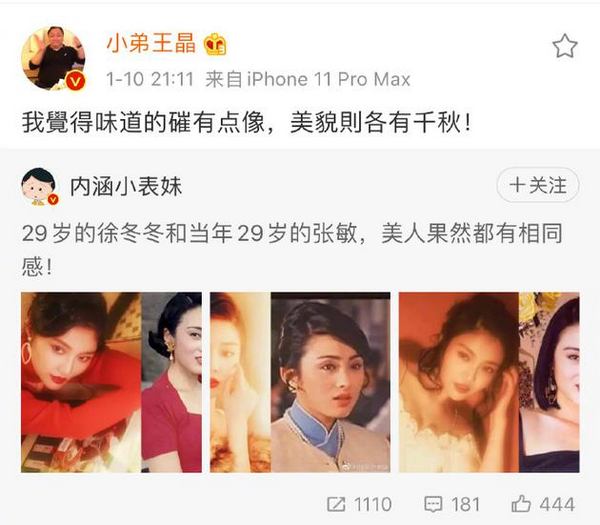Open the comments icon showing 181
Viewport: 600px width, 525px height.
click(x=434, y=504)
